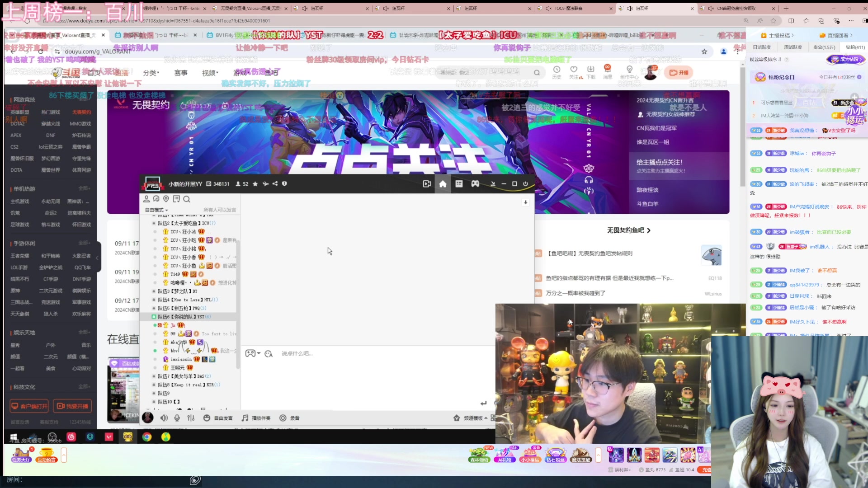Screen dimensions: 868x488
Task: Open the 视频 video dropdown
Action: (x=210, y=73)
